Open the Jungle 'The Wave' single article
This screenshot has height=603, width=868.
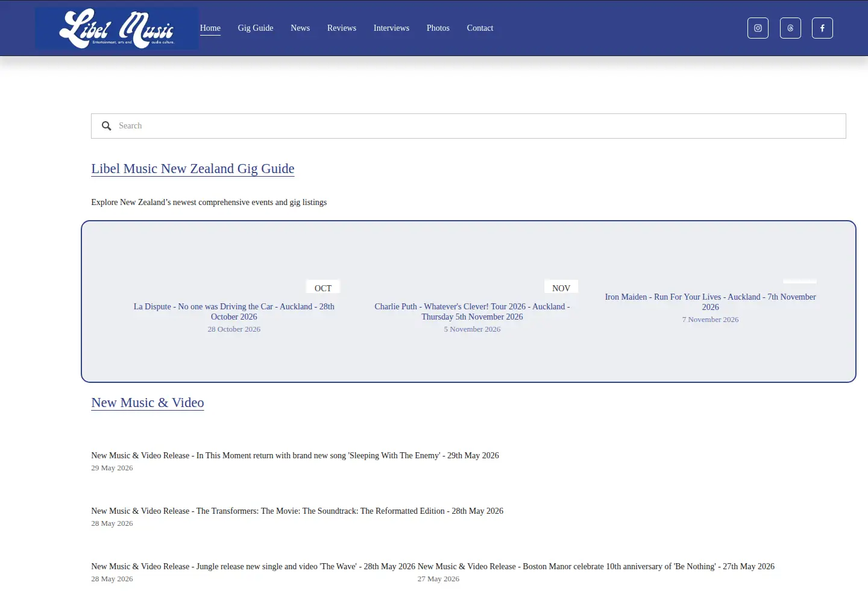click(253, 567)
